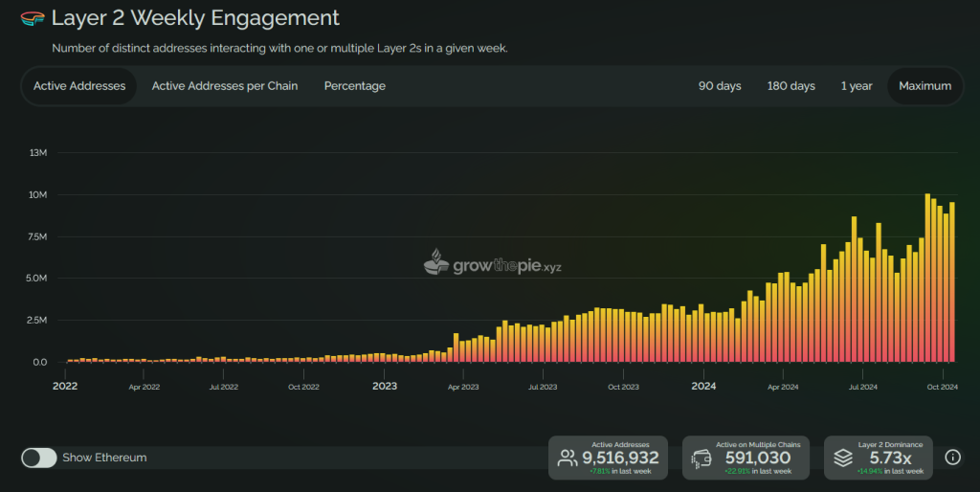Switch to the Percentage tab
The width and height of the screenshot is (980, 492).
point(354,86)
